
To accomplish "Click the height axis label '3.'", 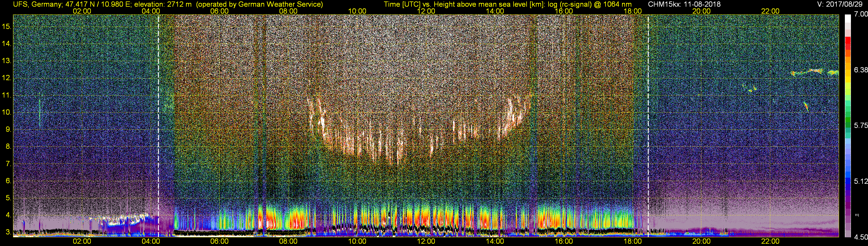I will pos(8,232).
